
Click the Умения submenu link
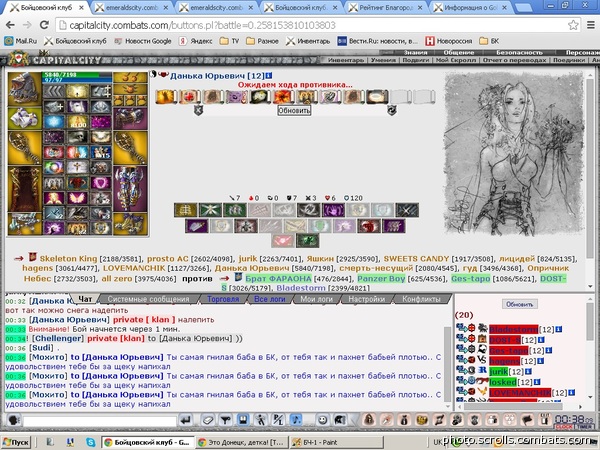pyautogui.click(x=383, y=60)
